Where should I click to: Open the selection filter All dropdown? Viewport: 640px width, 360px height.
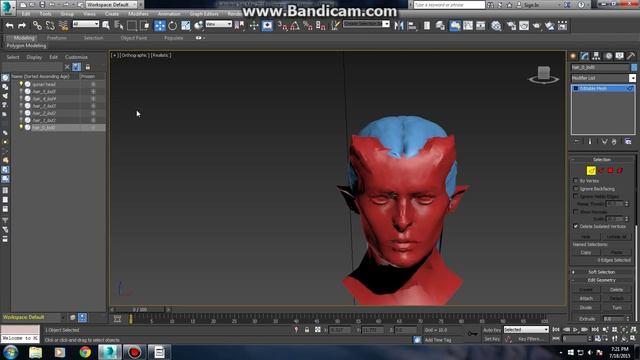click(86, 24)
